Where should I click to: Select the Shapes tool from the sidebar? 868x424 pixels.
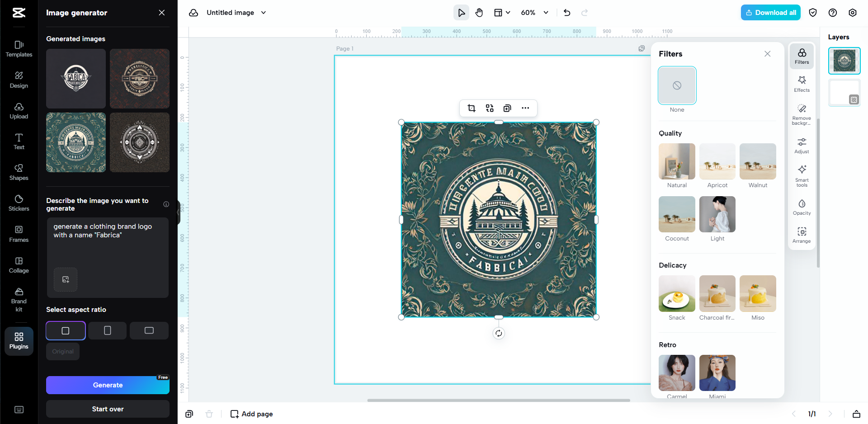click(x=19, y=172)
